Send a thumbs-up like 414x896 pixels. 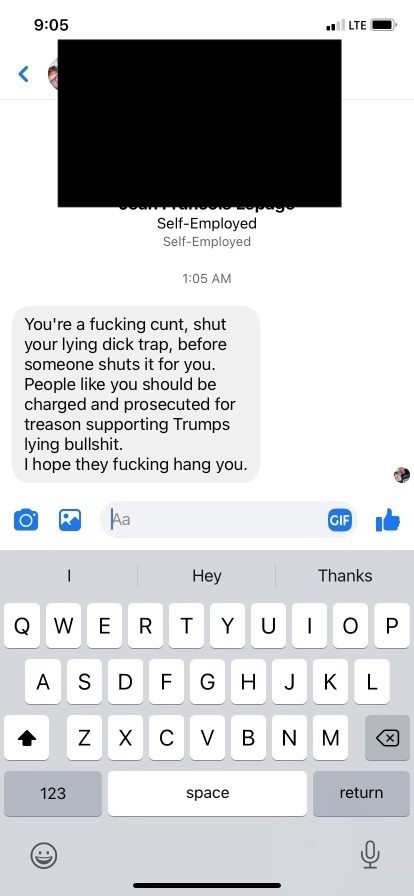(x=388, y=519)
